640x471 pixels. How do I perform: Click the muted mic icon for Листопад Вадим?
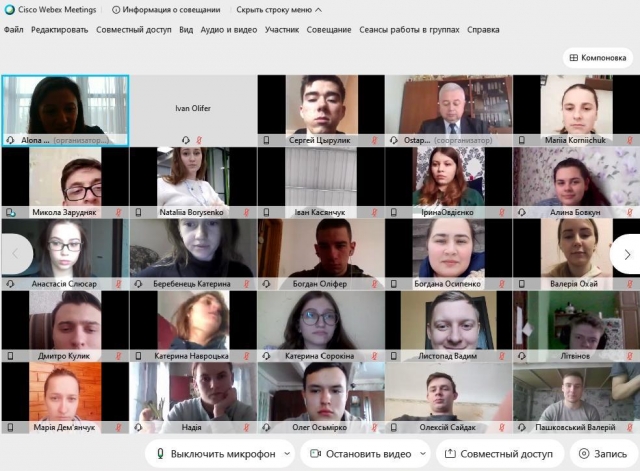502,356
